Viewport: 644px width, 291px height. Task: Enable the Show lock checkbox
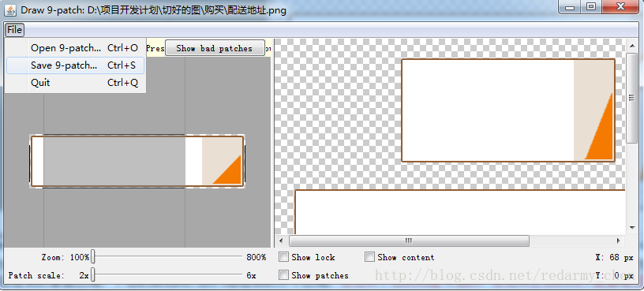(x=283, y=257)
